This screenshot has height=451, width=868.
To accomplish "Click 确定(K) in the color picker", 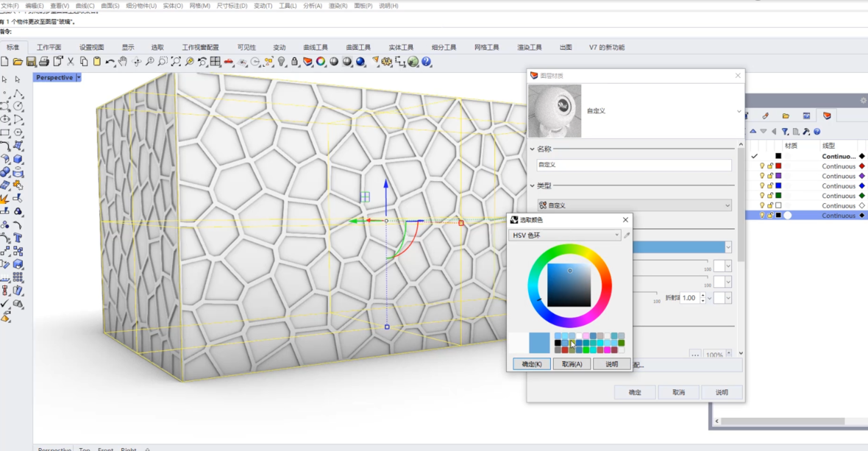I will click(531, 364).
